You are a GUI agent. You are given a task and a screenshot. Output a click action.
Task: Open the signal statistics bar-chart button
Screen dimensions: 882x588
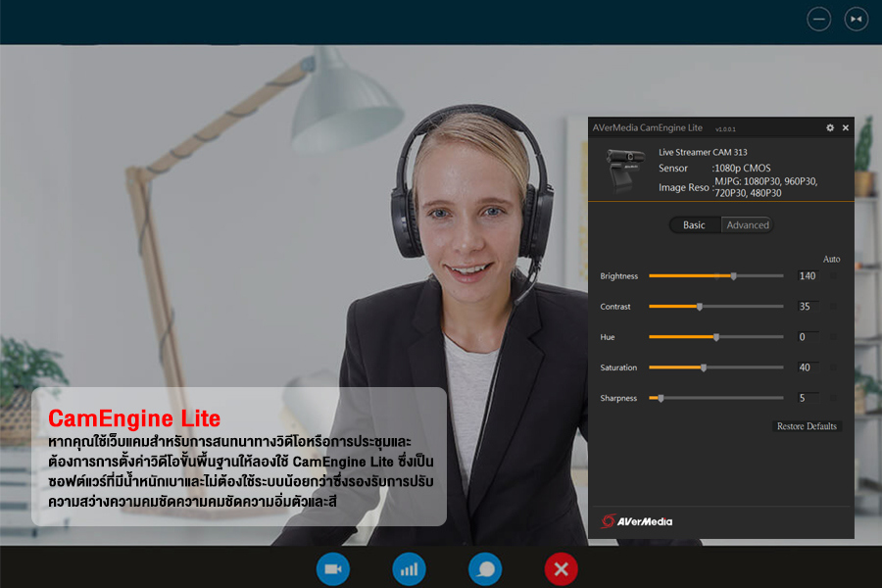point(409,569)
